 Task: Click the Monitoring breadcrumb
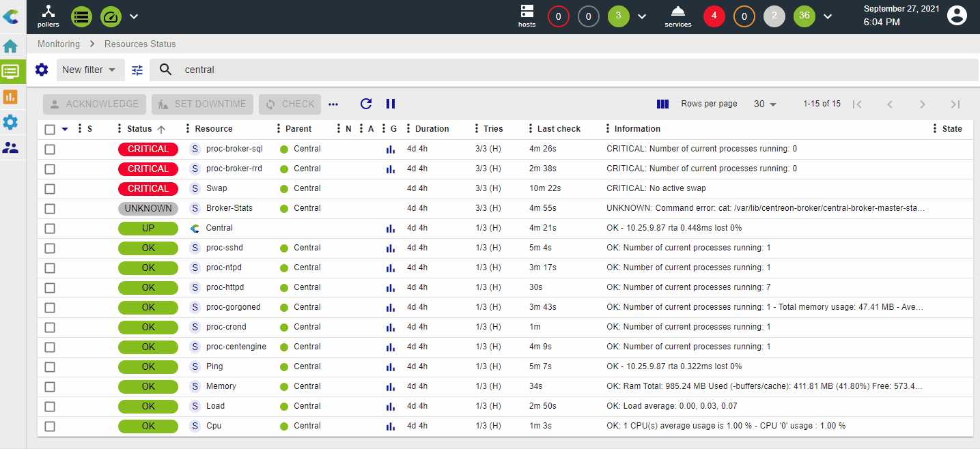[x=59, y=44]
